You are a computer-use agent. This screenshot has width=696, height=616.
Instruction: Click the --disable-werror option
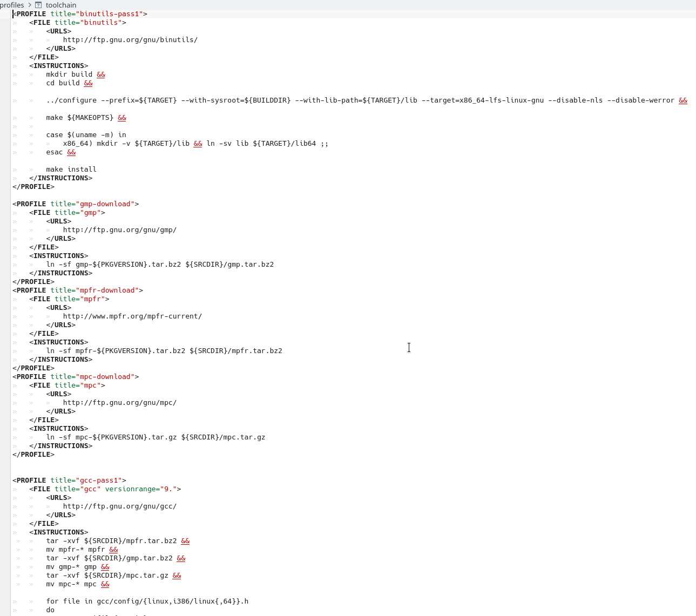(641, 100)
